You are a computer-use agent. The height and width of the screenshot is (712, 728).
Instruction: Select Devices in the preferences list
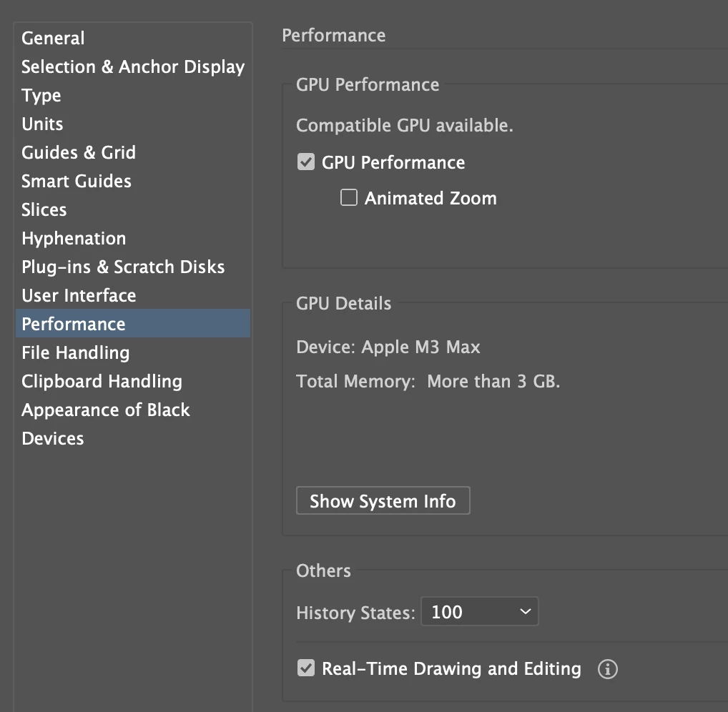[53, 438]
